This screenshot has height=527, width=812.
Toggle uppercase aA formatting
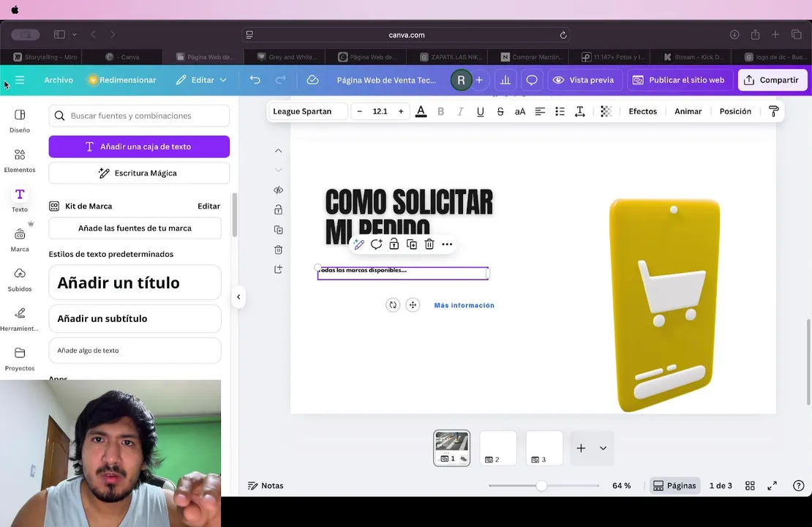click(520, 111)
